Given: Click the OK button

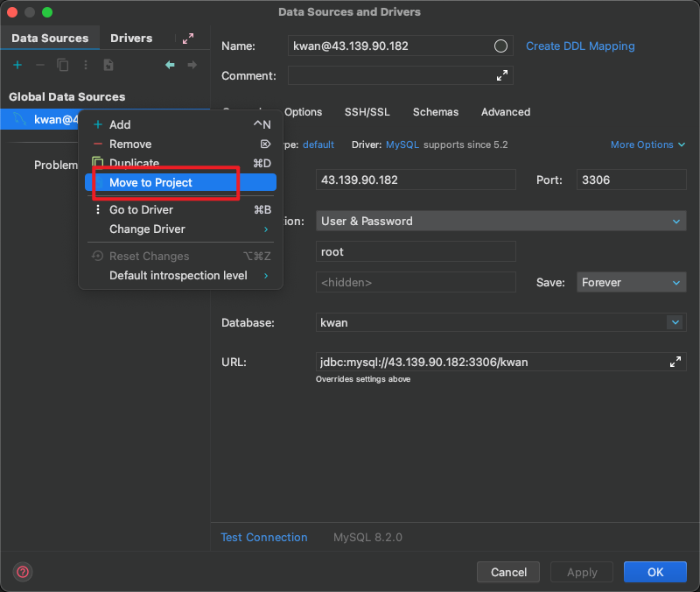Looking at the screenshot, I should click(x=654, y=572).
